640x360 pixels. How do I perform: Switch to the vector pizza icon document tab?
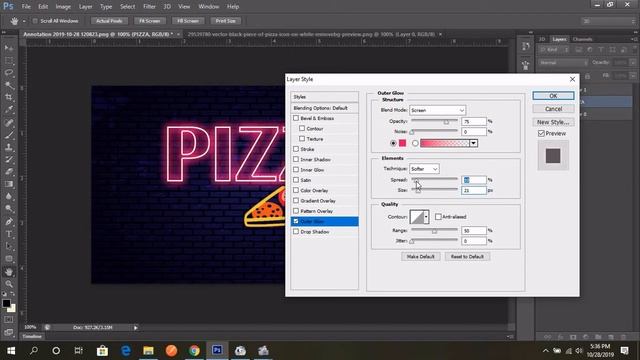tap(311, 34)
